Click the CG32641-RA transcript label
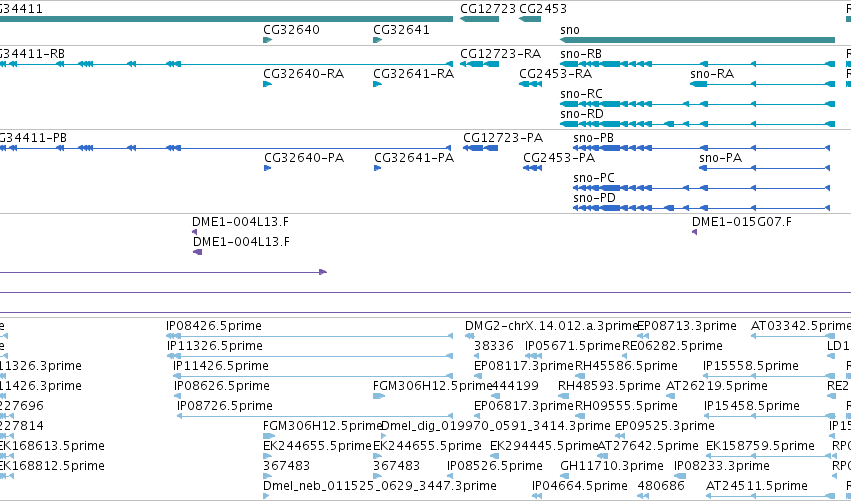Screen dimensions: 851x501 coord(414,74)
